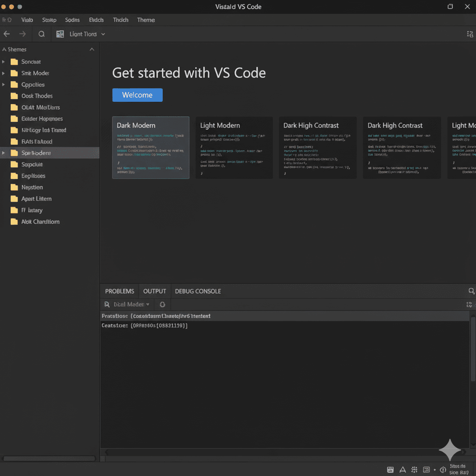Screen dimensions: 476x476
Task: Click the speaker icon in the status bar
Action: 443,469
